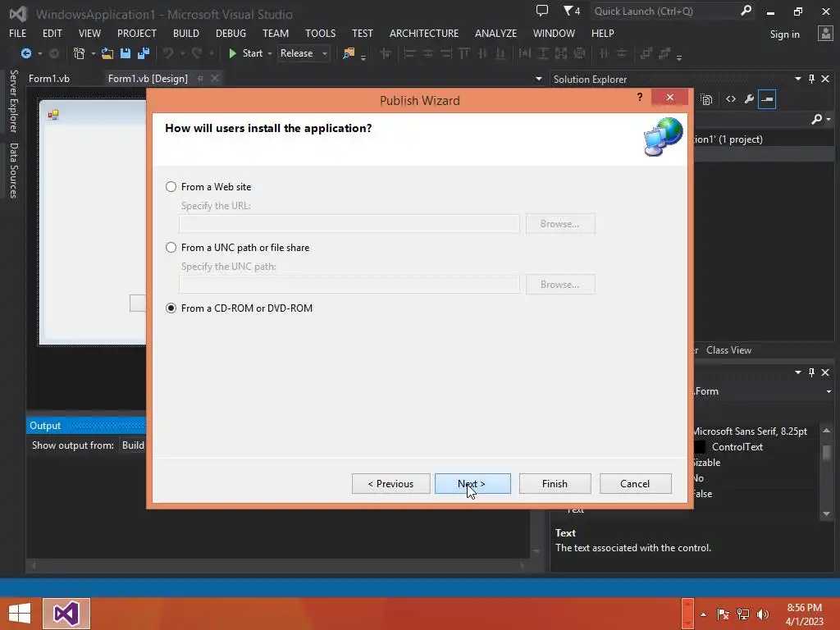Click the Navigate Backward arrow icon
The image size is (840, 630).
(x=25, y=53)
